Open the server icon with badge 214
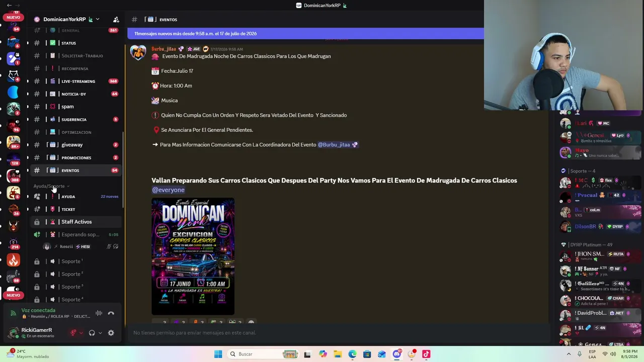The width and height of the screenshot is (644, 362). (x=14, y=243)
